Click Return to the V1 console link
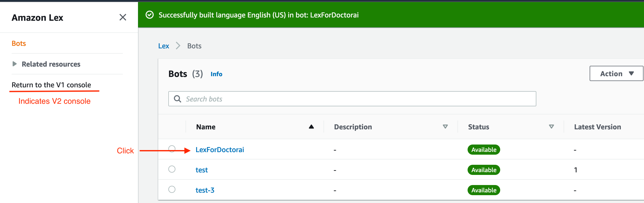This screenshot has height=203, width=644. (51, 85)
